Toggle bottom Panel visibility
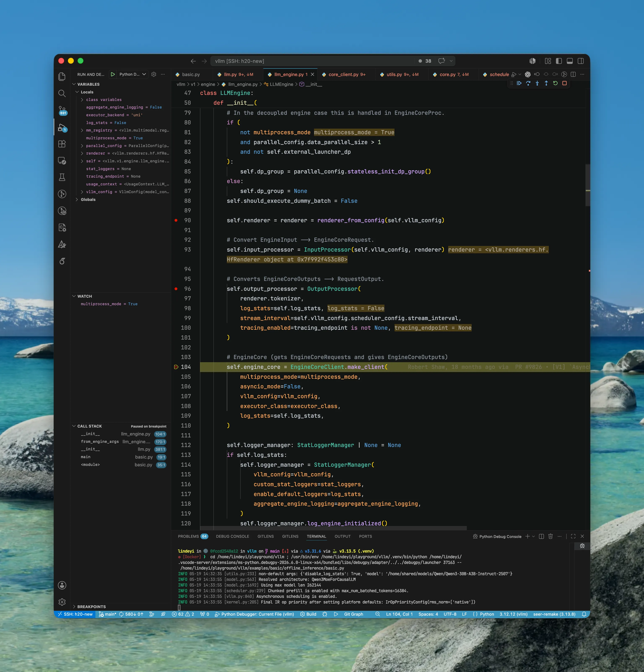 pyautogui.click(x=570, y=61)
